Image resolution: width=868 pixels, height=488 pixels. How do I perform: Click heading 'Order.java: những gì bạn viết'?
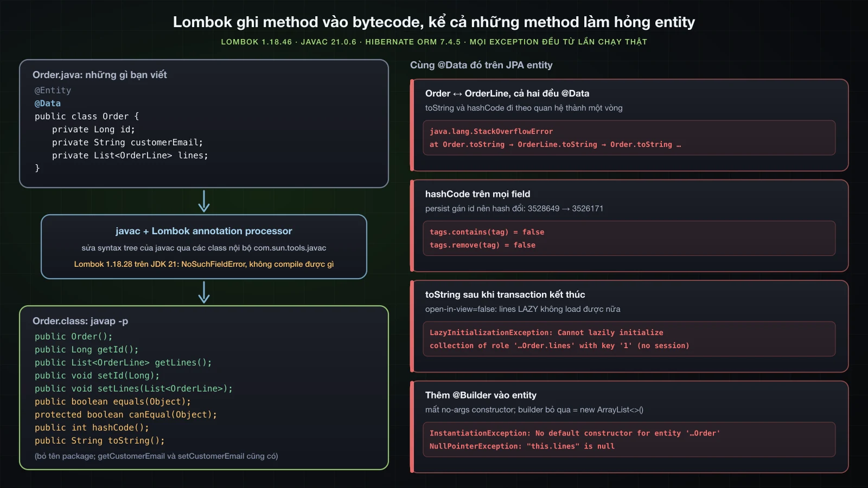click(x=100, y=75)
